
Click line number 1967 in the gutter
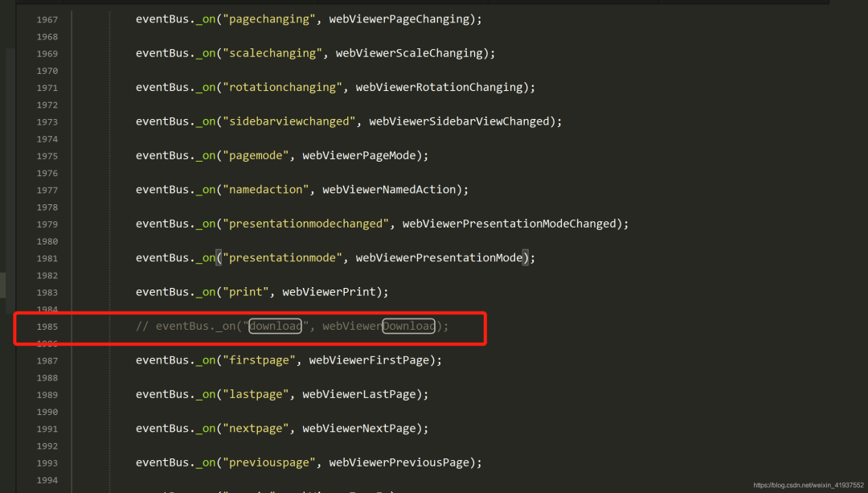47,20
